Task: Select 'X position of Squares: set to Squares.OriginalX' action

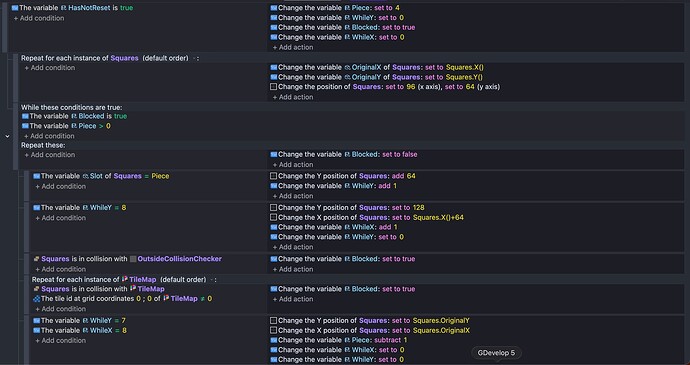Action: click(370, 330)
